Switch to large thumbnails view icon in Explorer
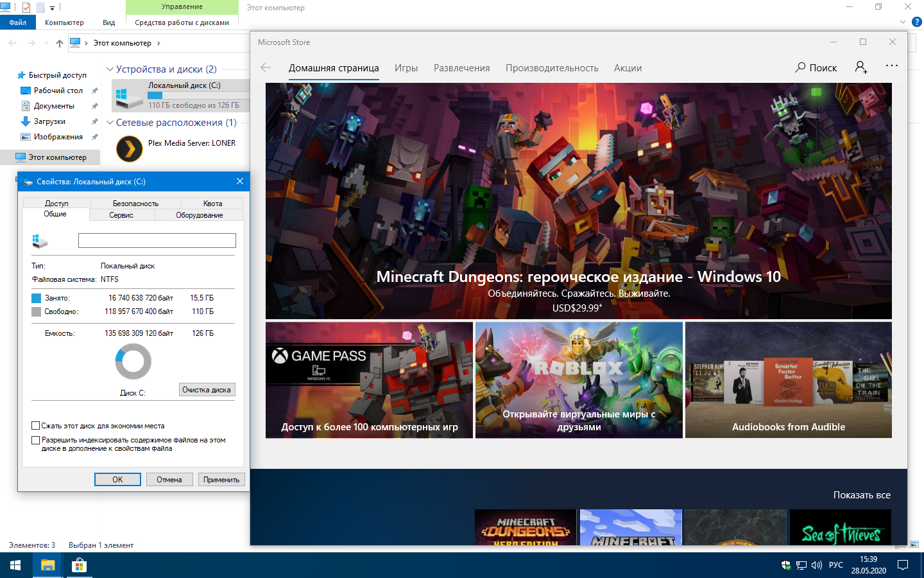 (x=914, y=545)
